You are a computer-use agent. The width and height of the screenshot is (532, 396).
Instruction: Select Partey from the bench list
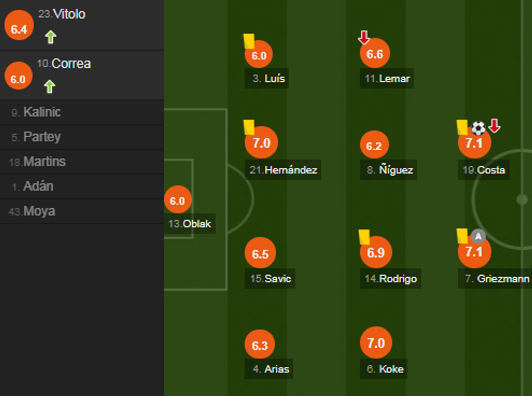(x=41, y=137)
